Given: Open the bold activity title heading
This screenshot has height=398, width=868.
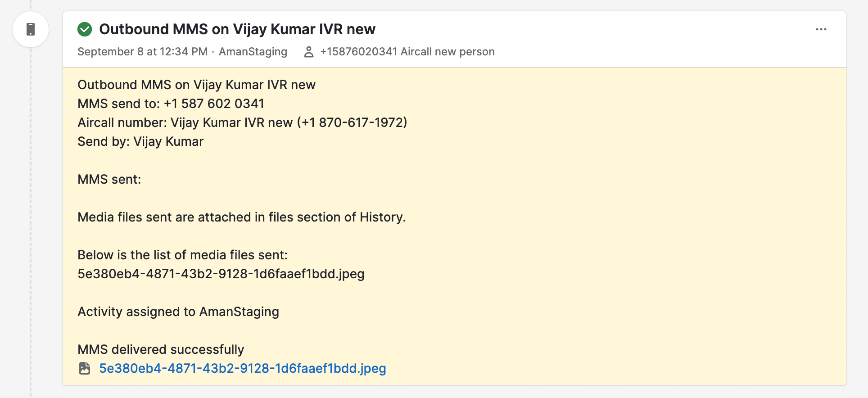Looking at the screenshot, I should click(x=237, y=29).
